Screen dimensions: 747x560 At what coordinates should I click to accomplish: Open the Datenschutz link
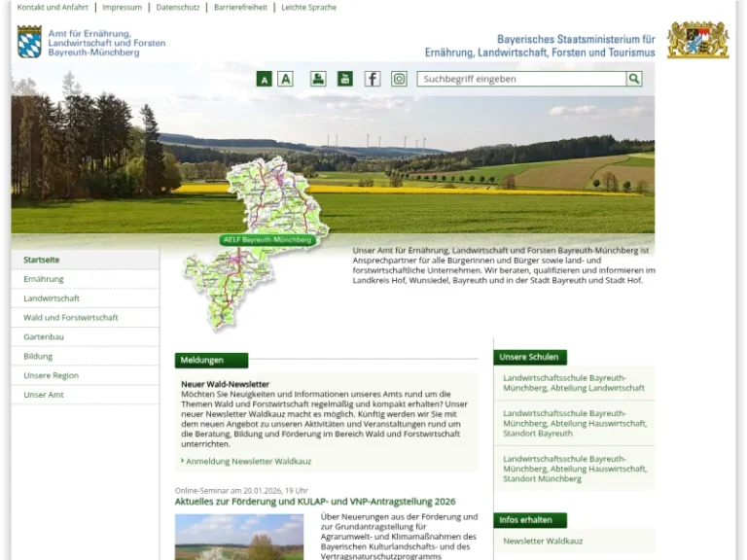pyautogui.click(x=178, y=8)
